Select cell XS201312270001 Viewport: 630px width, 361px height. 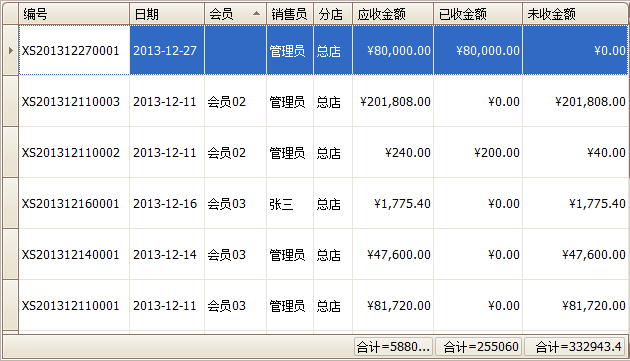pos(74,50)
